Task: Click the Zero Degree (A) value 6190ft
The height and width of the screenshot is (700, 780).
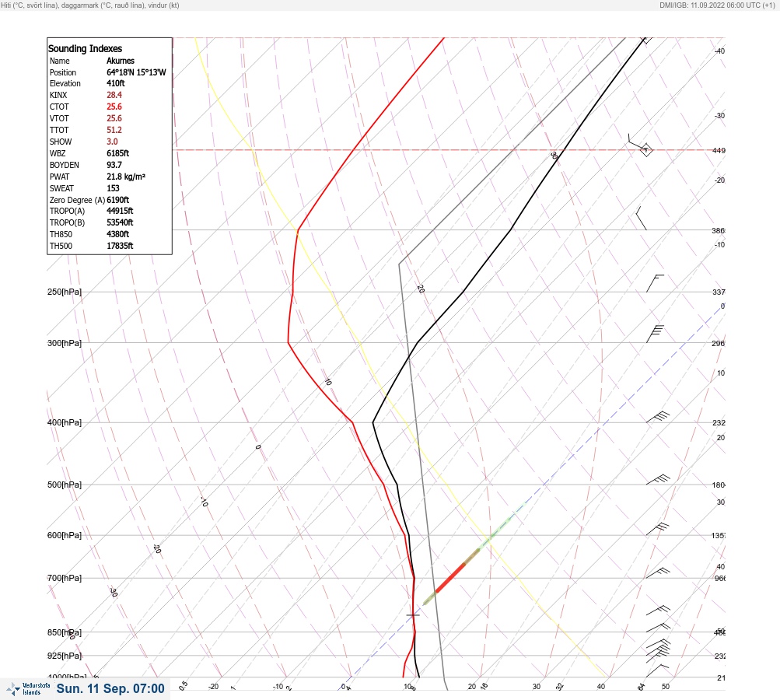Action: point(118,200)
